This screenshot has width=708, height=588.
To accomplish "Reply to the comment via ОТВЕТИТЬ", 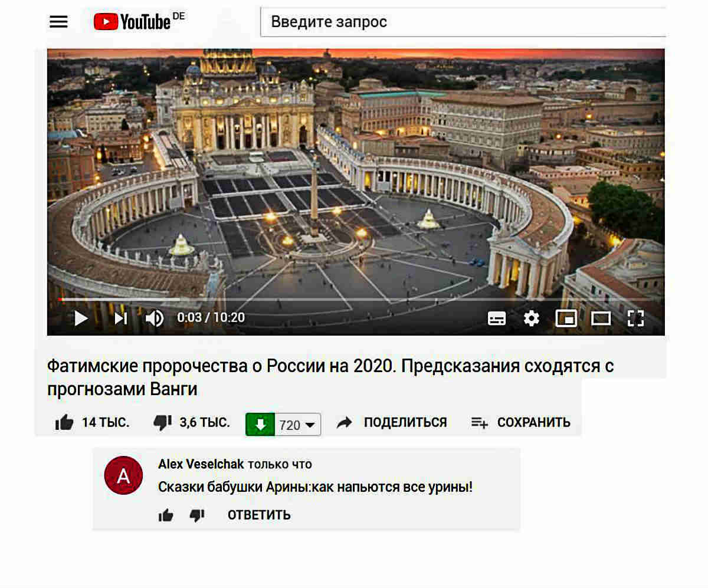I will pyautogui.click(x=259, y=515).
